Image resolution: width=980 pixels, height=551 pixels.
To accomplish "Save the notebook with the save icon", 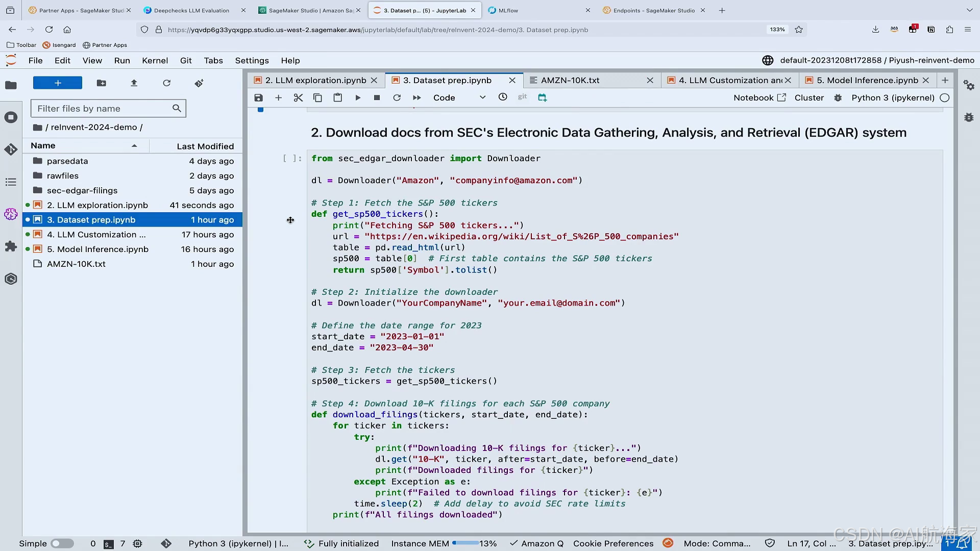I will click(258, 97).
